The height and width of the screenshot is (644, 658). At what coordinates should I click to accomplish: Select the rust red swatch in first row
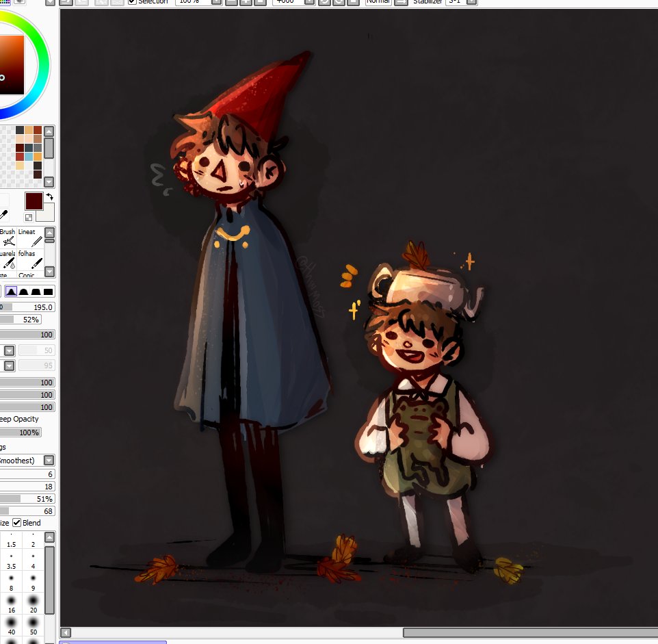(38, 130)
